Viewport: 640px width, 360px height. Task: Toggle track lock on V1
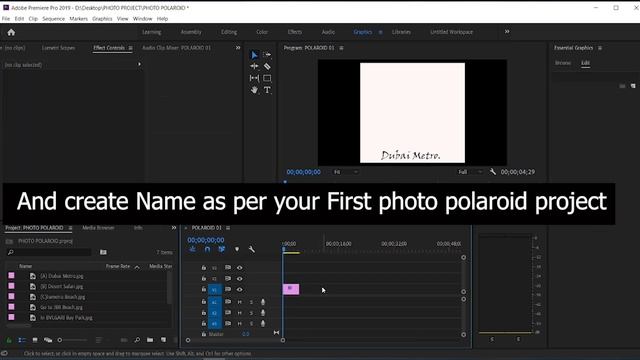point(204,289)
